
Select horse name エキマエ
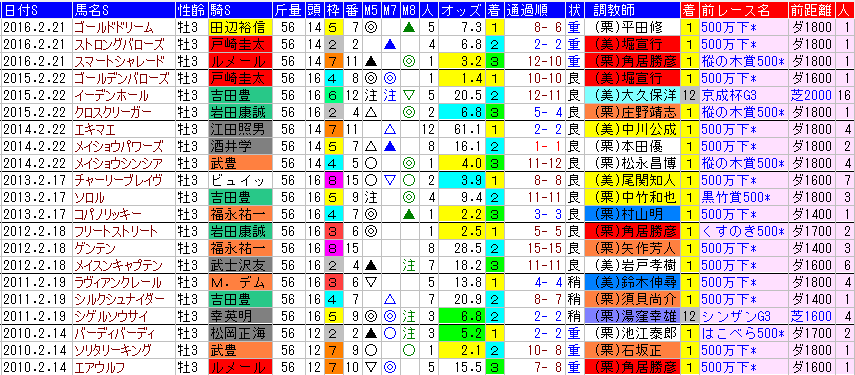[95, 130]
